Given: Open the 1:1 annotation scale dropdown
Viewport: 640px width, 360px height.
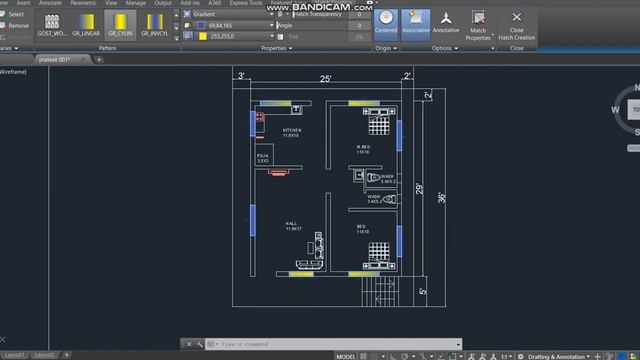Looking at the screenshot, I should click(507, 357).
